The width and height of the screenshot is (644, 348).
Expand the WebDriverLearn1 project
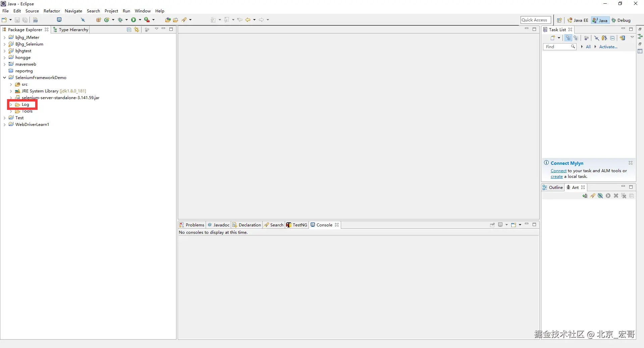coord(4,125)
